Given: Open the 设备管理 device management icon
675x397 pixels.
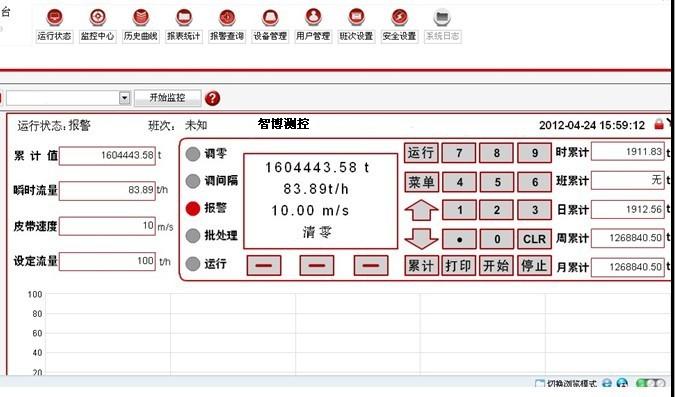Looking at the screenshot, I should coord(270,17).
